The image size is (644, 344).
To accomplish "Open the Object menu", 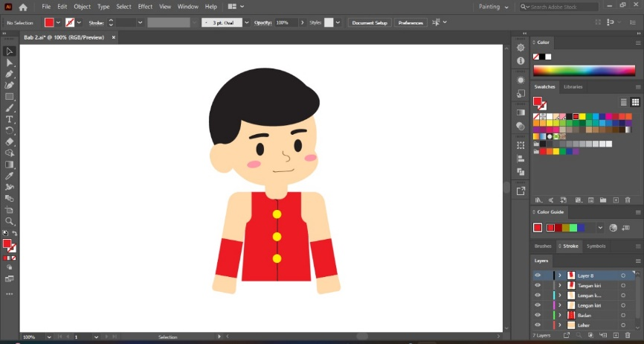I will click(82, 7).
